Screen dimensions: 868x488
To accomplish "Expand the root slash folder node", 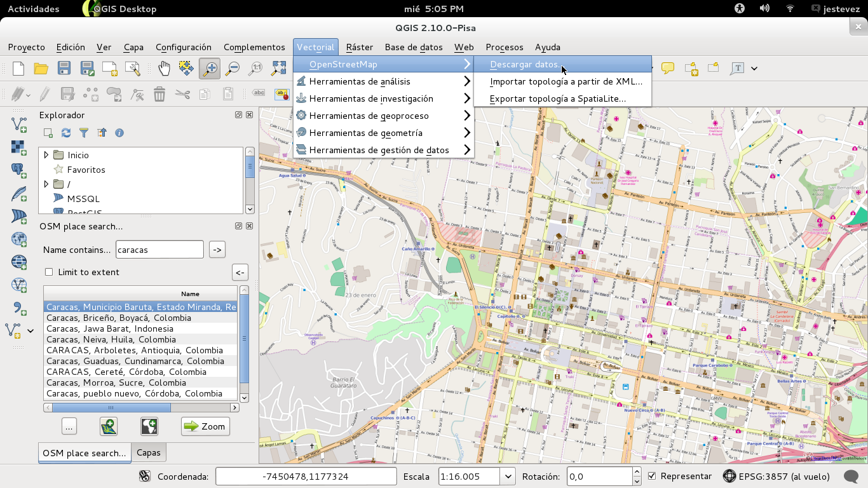I will click(46, 184).
